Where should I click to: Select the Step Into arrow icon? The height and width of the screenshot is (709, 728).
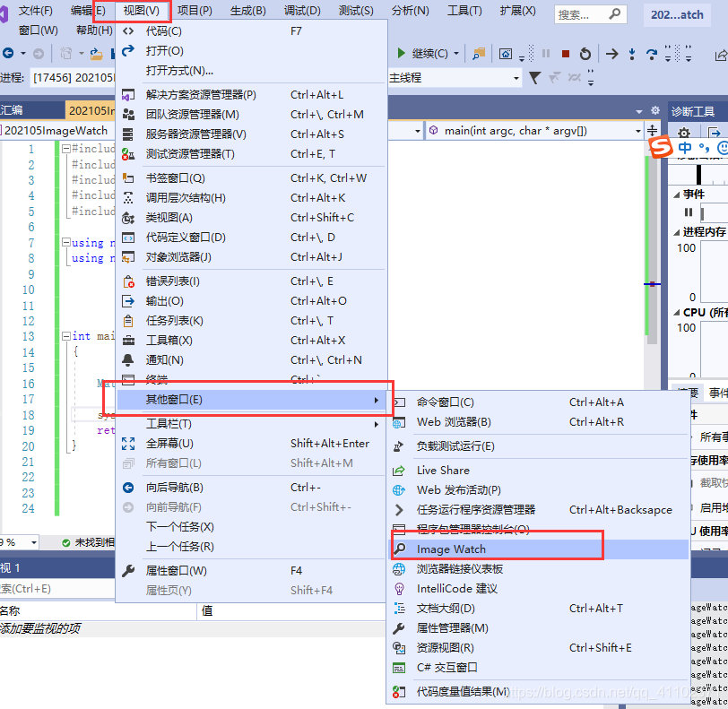coord(631,54)
